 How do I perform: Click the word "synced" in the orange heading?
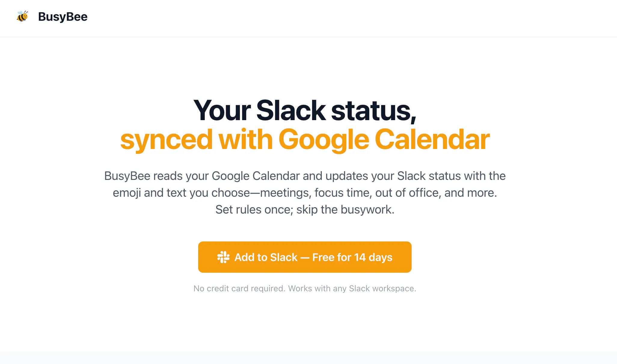[x=167, y=141]
